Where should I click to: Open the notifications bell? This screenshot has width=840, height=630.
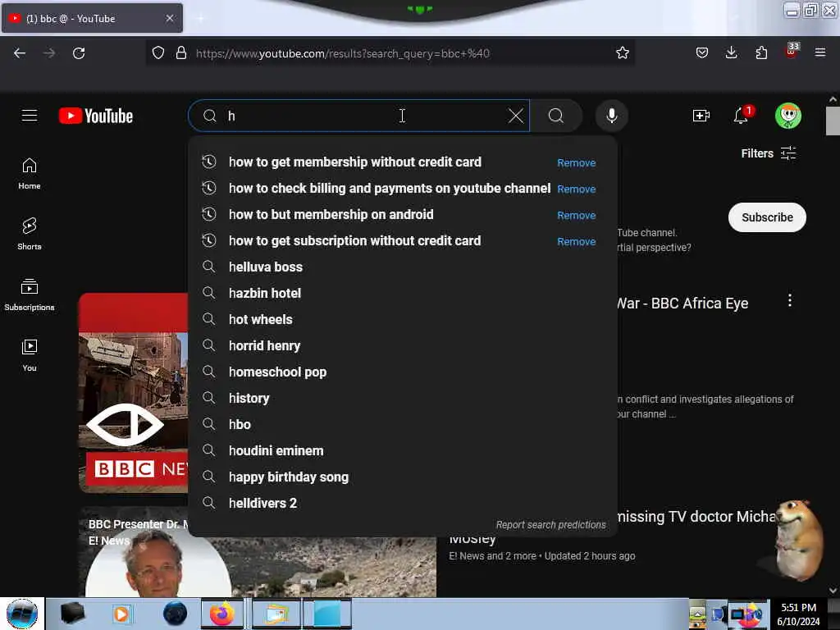click(x=742, y=115)
